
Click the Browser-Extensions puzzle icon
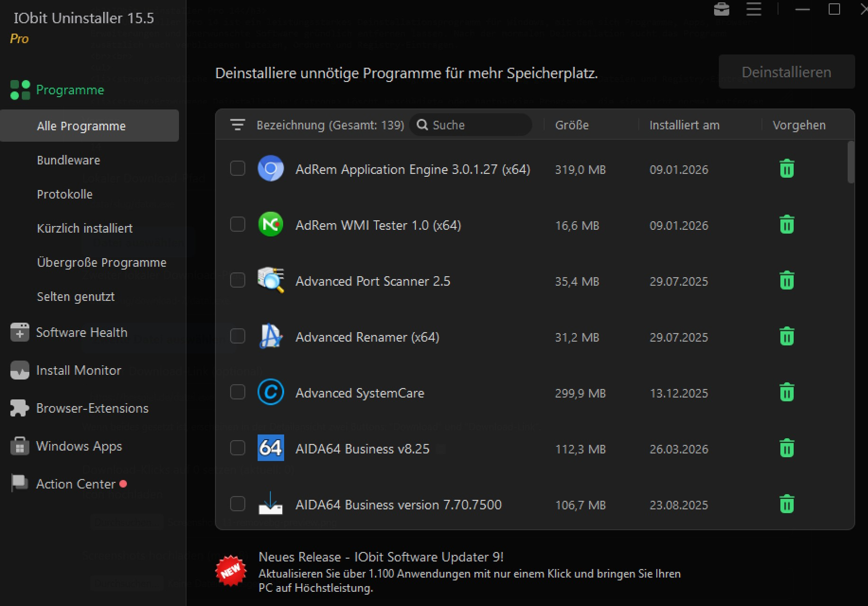click(19, 408)
